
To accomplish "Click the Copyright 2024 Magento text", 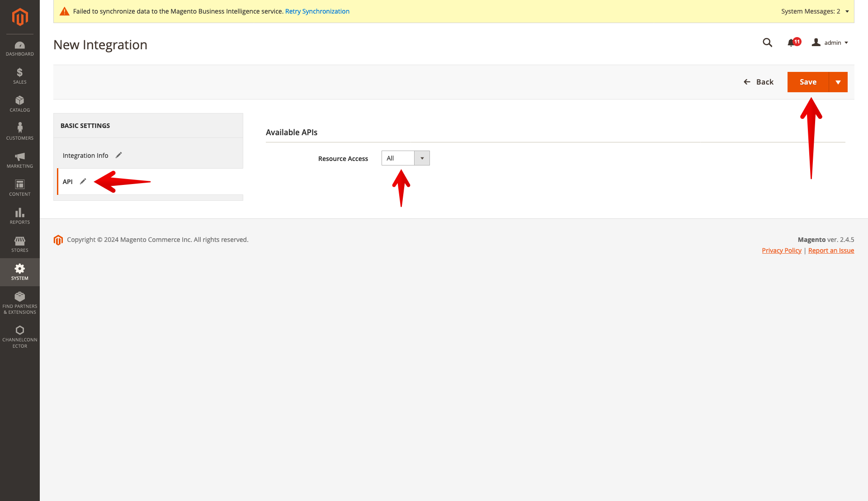I will pyautogui.click(x=158, y=240).
